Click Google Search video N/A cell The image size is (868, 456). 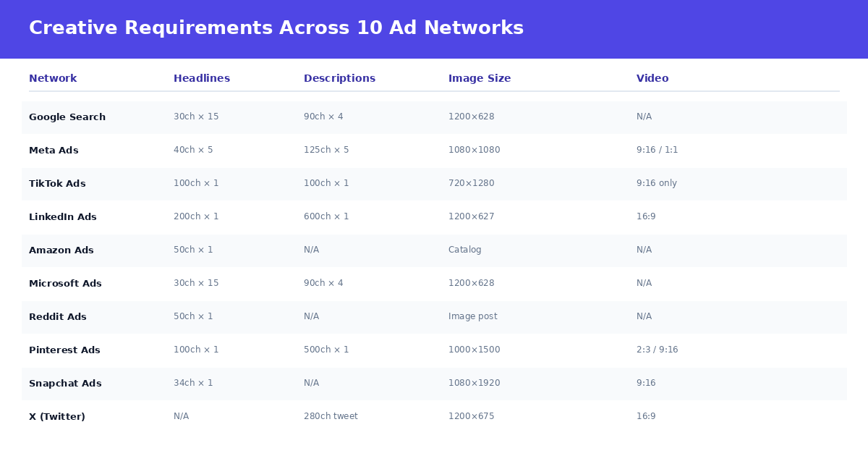point(644,117)
